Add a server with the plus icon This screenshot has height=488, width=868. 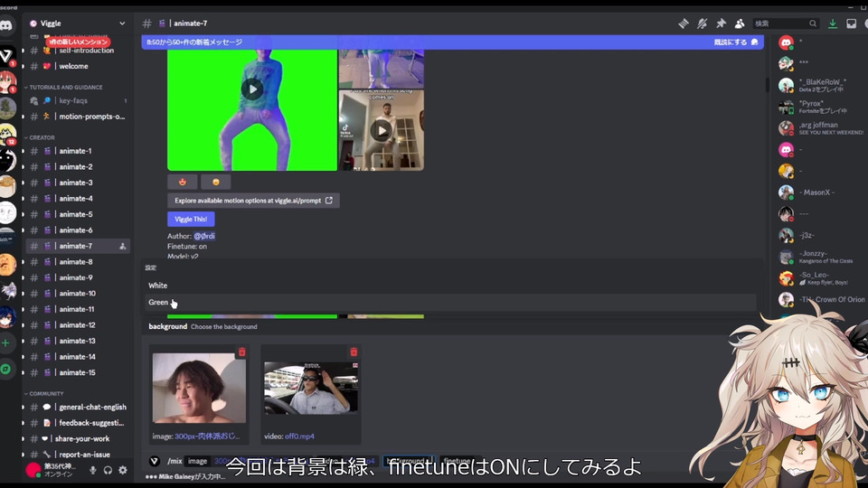point(6,343)
